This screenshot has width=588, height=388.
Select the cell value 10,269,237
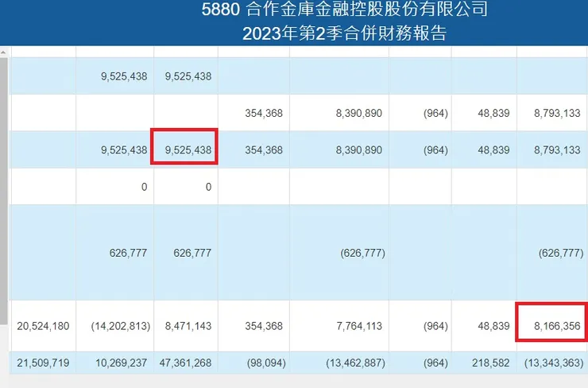click(121, 363)
